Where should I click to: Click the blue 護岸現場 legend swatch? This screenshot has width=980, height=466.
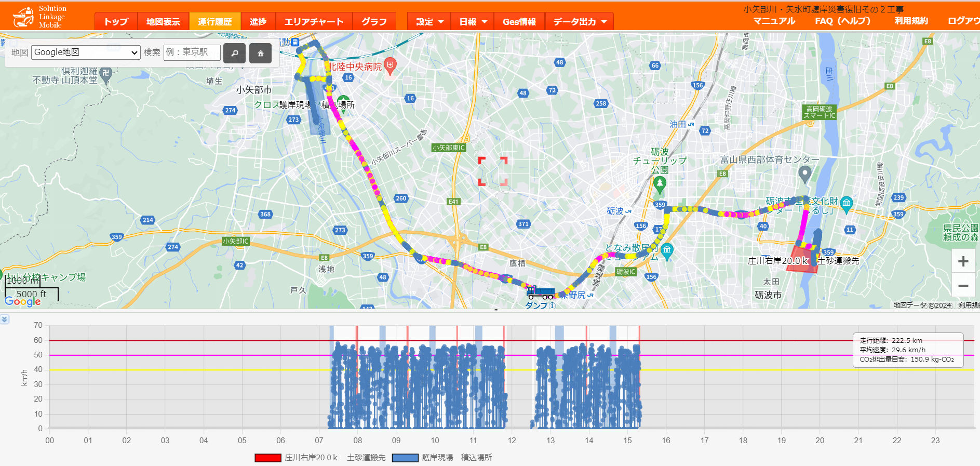click(405, 458)
